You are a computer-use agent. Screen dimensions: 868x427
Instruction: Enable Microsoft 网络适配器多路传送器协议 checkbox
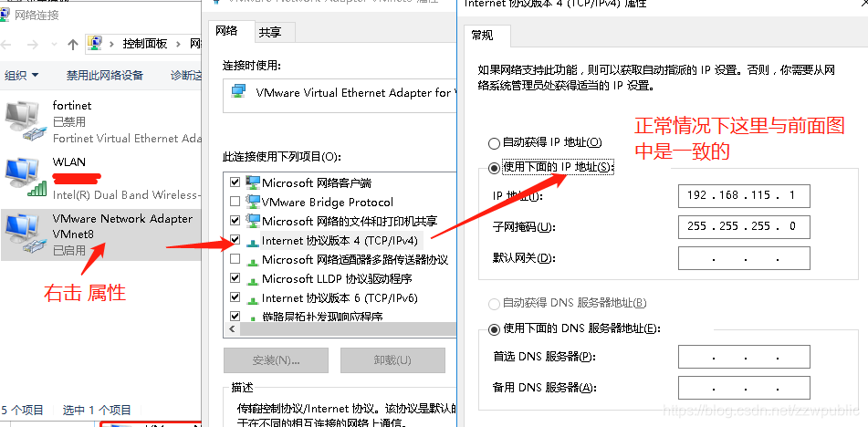pyautogui.click(x=235, y=259)
